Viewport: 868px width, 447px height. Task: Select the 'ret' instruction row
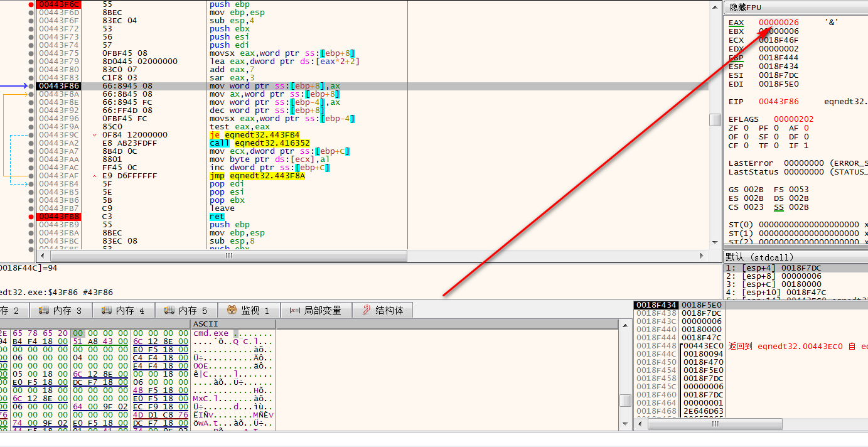(372, 217)
